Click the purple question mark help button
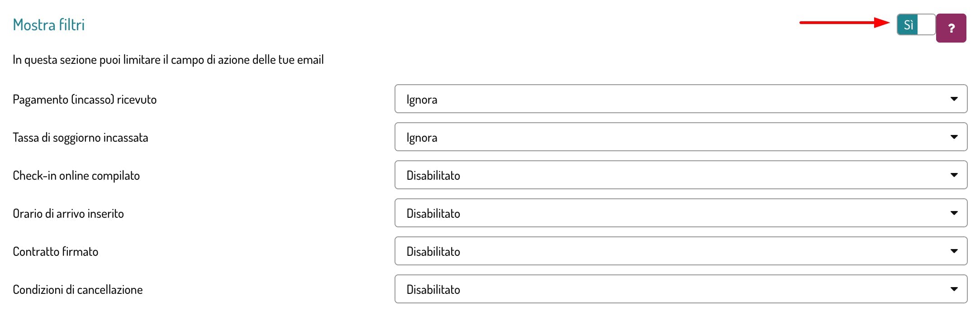The width and height of the screenshot is (980, 336). pos(951,28)
